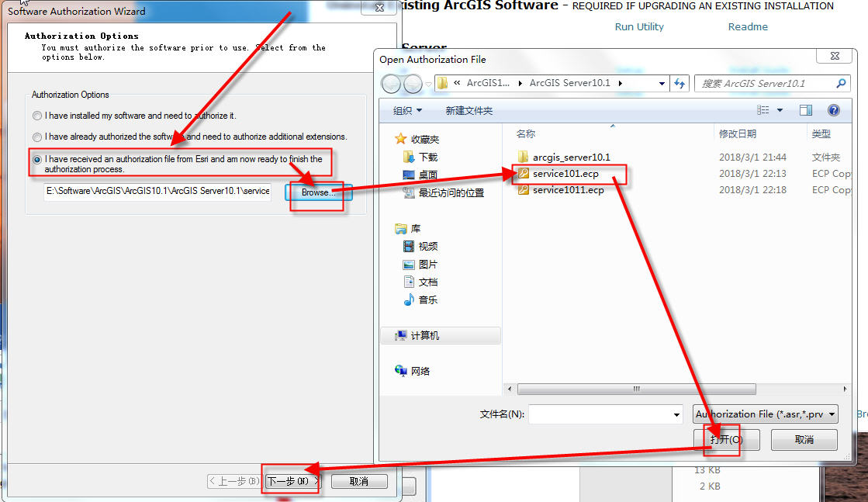Click the scrollbar left arrow
Screen dimensions: 868x502
click(x=510, y=389)
